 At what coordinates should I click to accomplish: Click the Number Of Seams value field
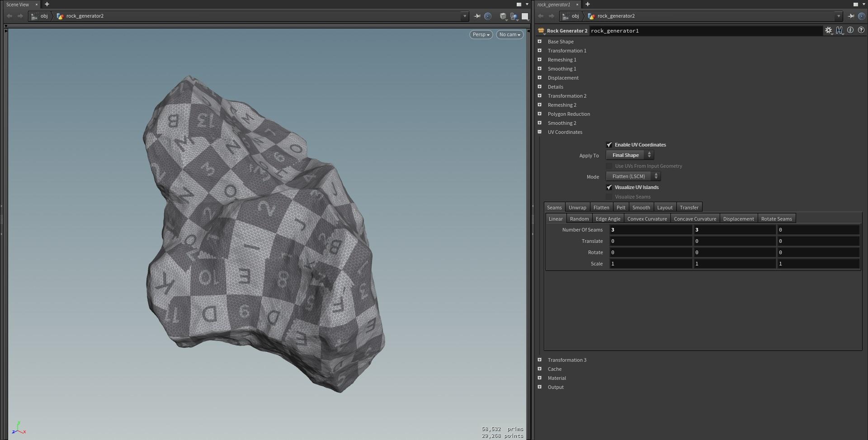[651, 230]
